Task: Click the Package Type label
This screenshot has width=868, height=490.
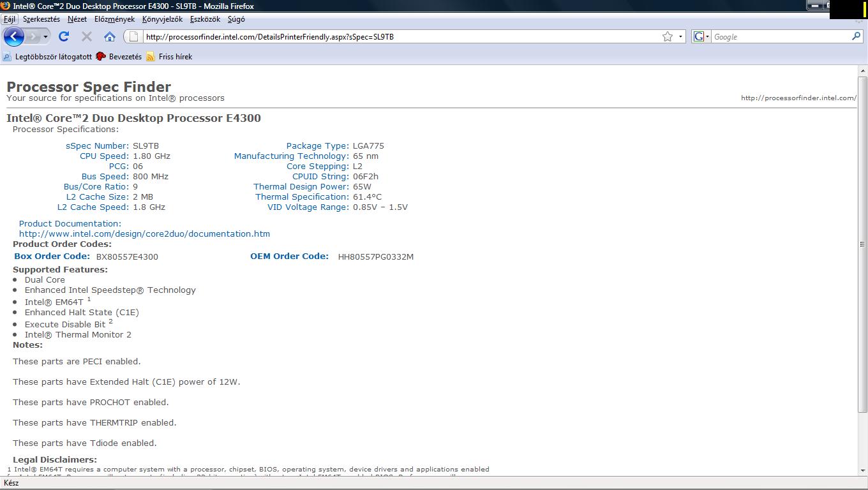Action: (318, 145)
